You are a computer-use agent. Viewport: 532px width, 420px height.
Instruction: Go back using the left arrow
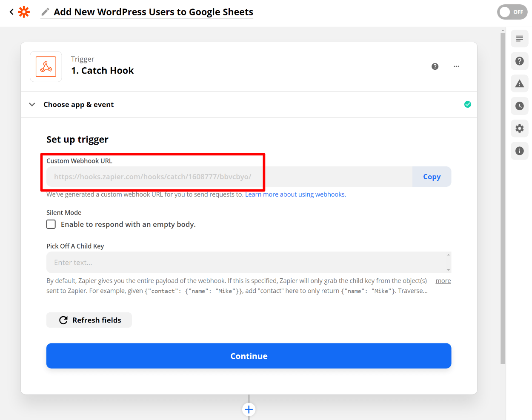tap(11, 12)
